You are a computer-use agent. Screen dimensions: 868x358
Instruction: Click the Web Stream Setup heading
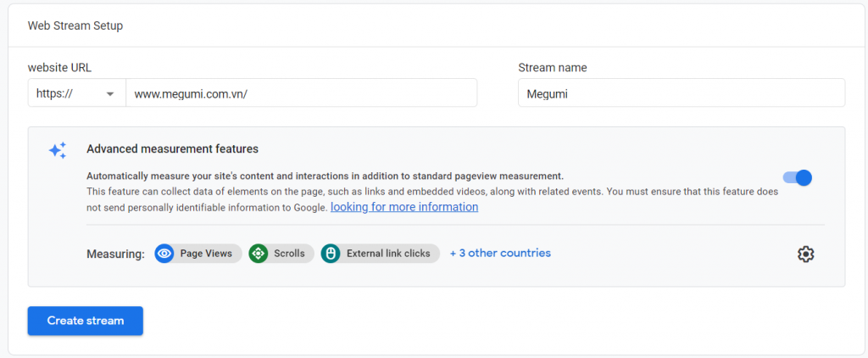click(x=75, y=25)
